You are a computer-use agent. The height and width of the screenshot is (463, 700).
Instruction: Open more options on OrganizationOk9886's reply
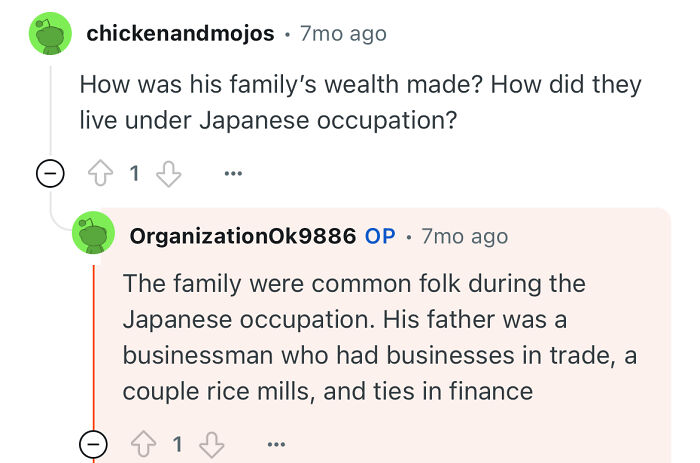point(276,444)
